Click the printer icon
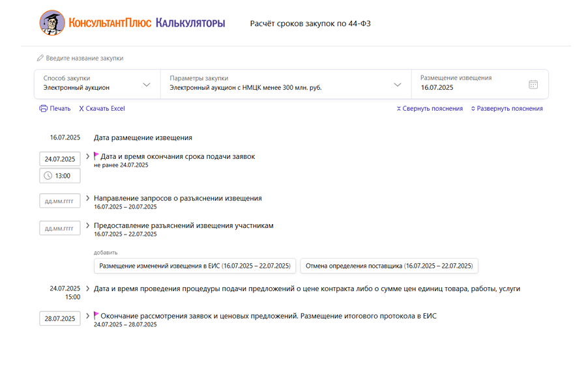 click(x=44, y=108)
